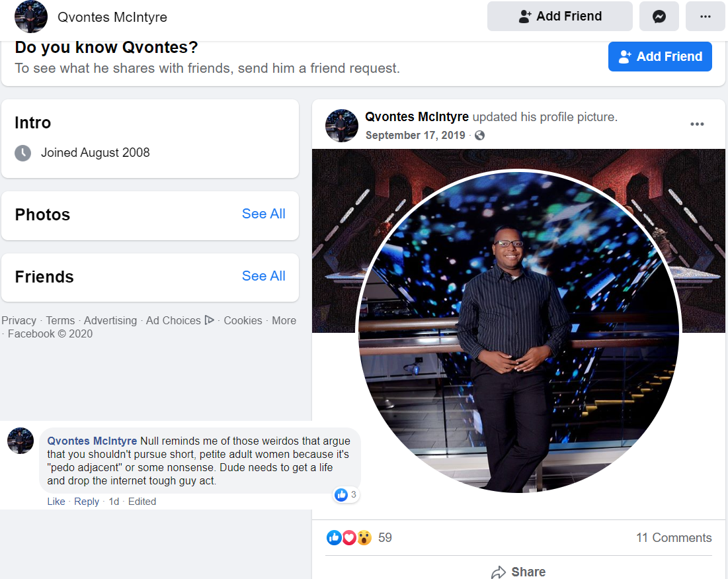Click header profile avatar thumbnail

click(31, 17)
